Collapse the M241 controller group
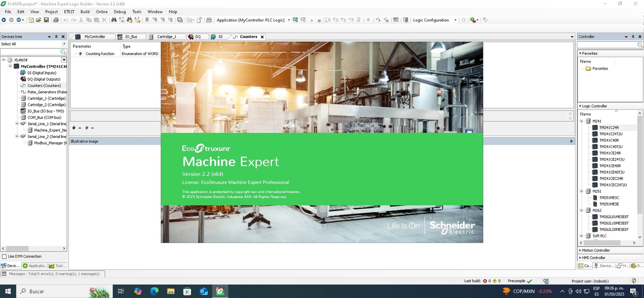The image size is (644, 298). 581,121
